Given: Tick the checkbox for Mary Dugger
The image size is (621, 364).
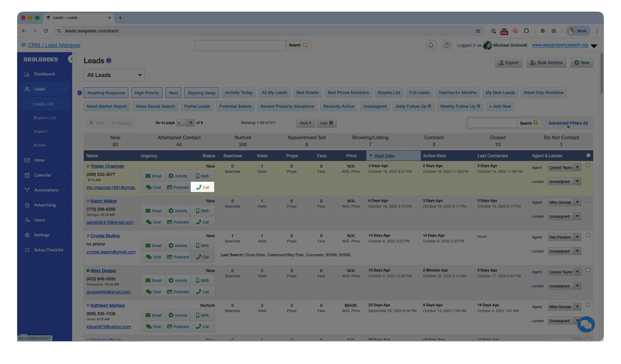Looking at the screenshot, I should pyautogui.click(x=588, y=270).
